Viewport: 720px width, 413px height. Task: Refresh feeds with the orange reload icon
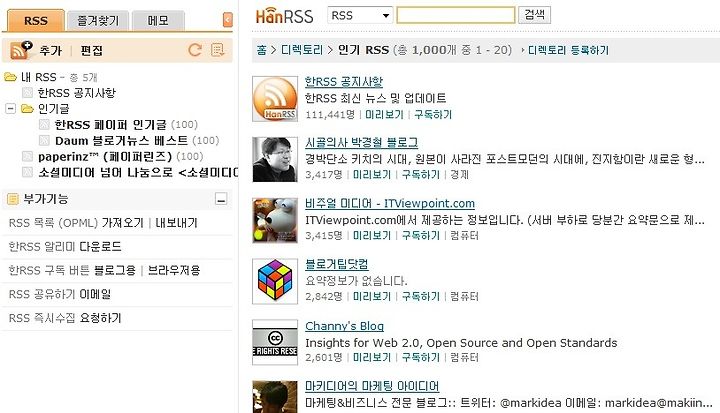pyautogui.click(x=195, y=50)
